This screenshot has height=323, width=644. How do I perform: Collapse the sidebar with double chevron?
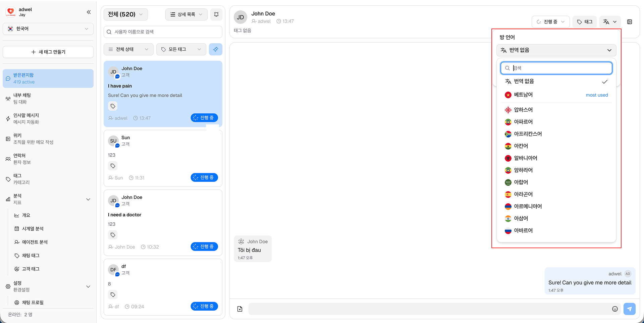89,12
